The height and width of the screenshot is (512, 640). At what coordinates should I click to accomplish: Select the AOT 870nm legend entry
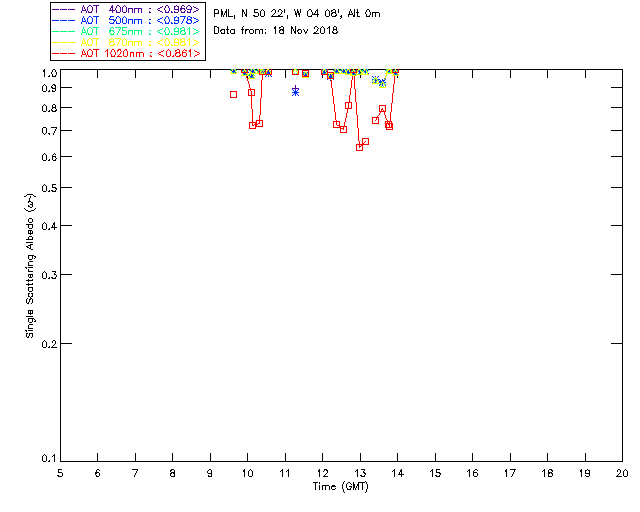[x=126, y=42]
